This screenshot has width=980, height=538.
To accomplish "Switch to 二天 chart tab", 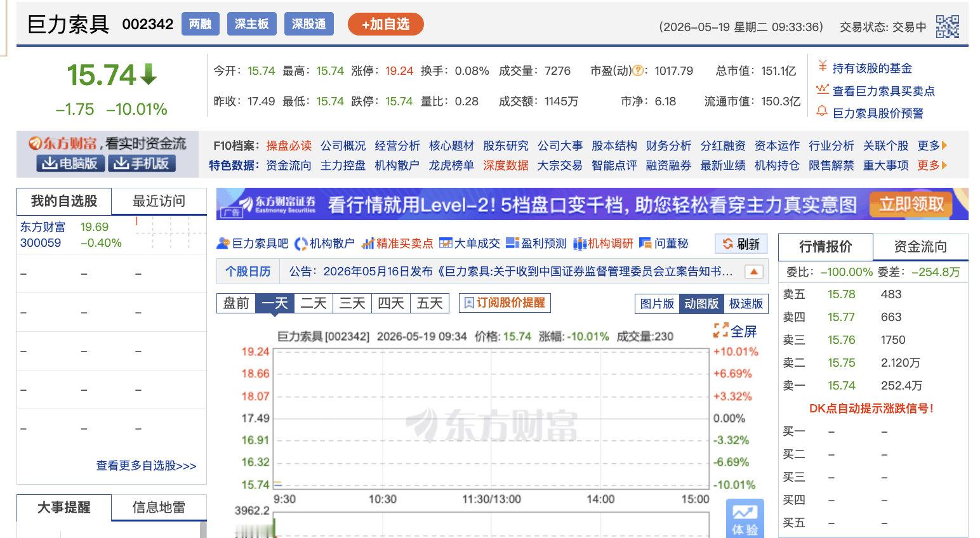I will click(x=314, y=303).
